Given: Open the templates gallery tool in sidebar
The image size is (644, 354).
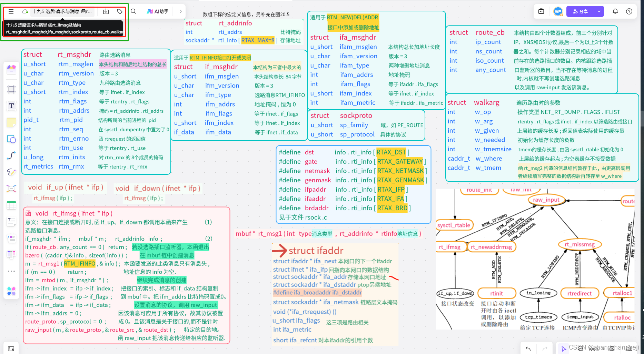Looking at the screenshot, I should click(x=11, y=70).
